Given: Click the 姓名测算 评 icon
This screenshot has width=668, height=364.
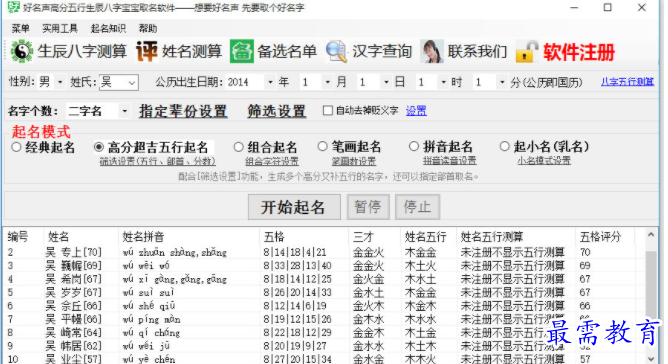Looking at the screenshot, I should 147,51.
